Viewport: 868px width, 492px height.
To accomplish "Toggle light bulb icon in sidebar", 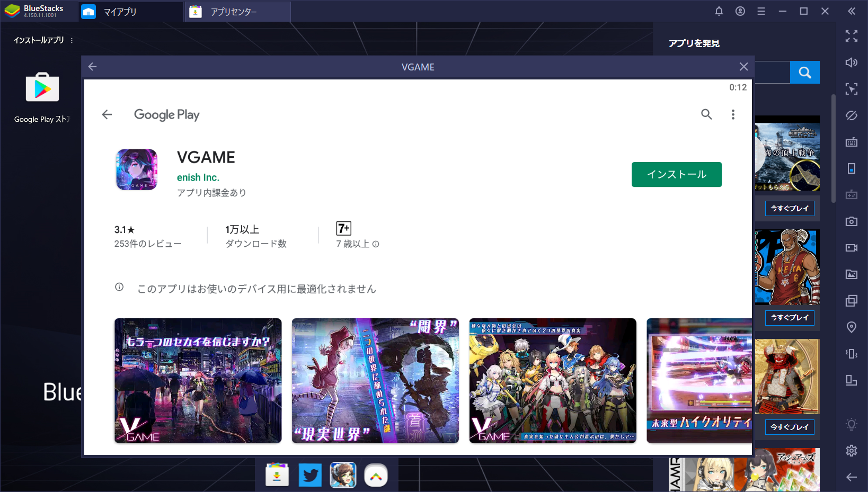I will point(852,424).
